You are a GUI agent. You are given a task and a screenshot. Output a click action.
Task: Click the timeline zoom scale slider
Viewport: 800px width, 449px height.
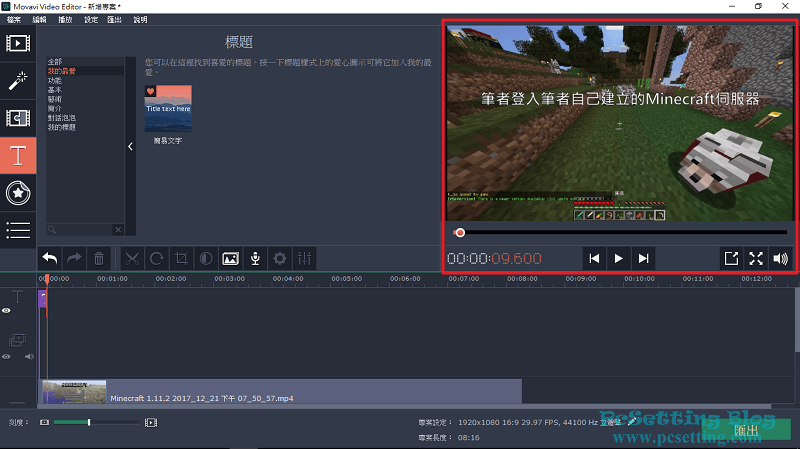(89, 423)
